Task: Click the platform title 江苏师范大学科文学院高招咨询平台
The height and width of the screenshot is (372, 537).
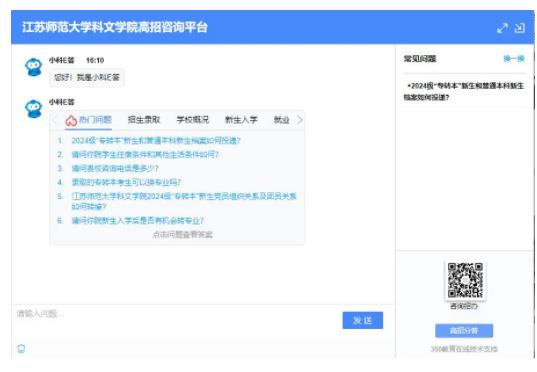Action: tap(115, 27)
